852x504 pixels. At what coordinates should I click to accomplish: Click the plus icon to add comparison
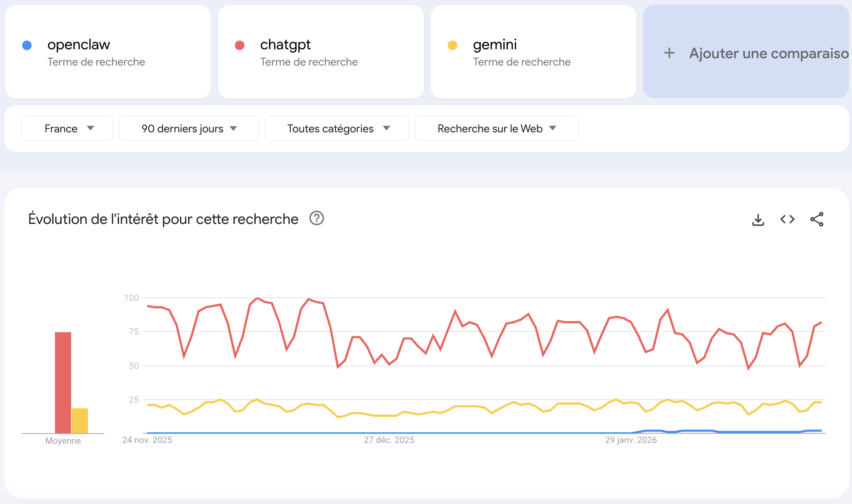669,53
